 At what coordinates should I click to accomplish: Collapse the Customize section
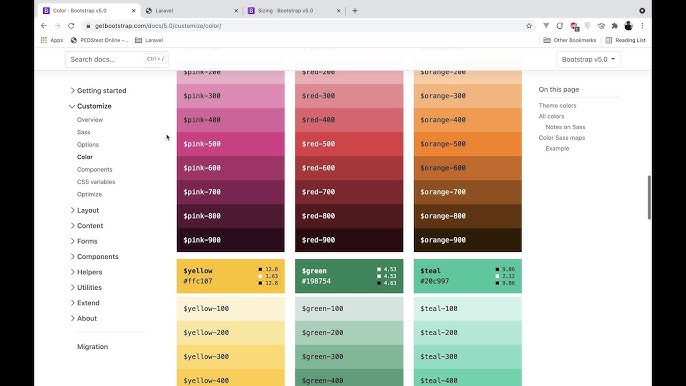coord(91,106)
